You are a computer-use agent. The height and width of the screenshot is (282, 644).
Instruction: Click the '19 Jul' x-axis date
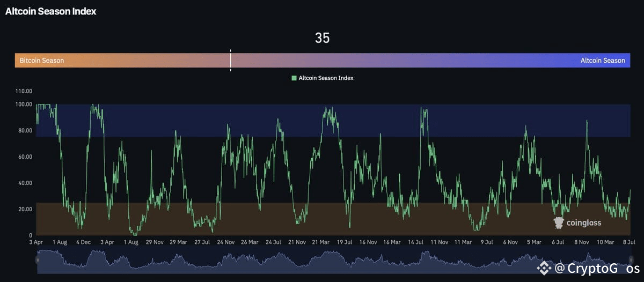344,242
